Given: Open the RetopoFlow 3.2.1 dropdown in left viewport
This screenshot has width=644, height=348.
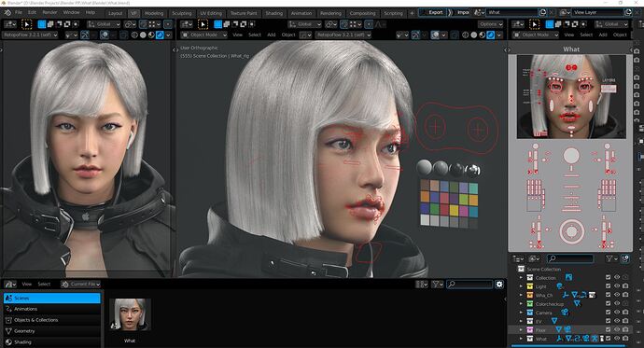Looking at the screenshot, I should (31, 35).
